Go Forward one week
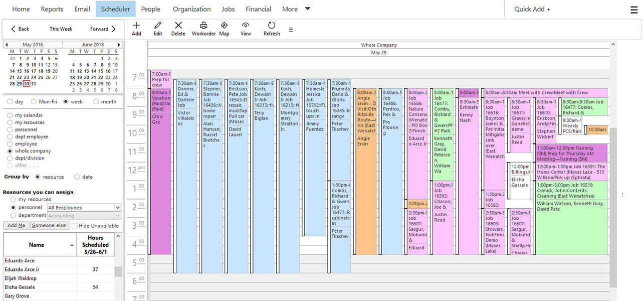Screen dimensions: 644x301 point(103,29)
